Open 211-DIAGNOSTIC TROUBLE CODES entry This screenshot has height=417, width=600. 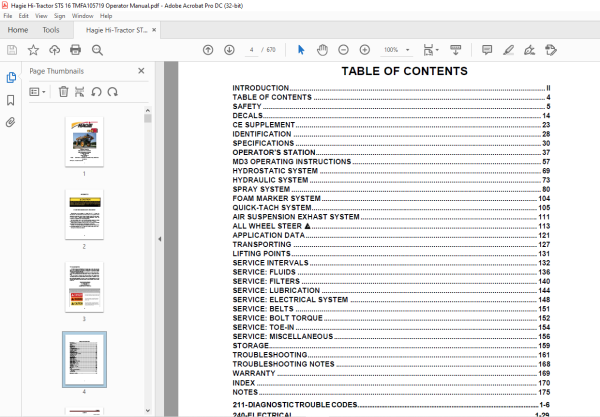[x=391, y=405]
